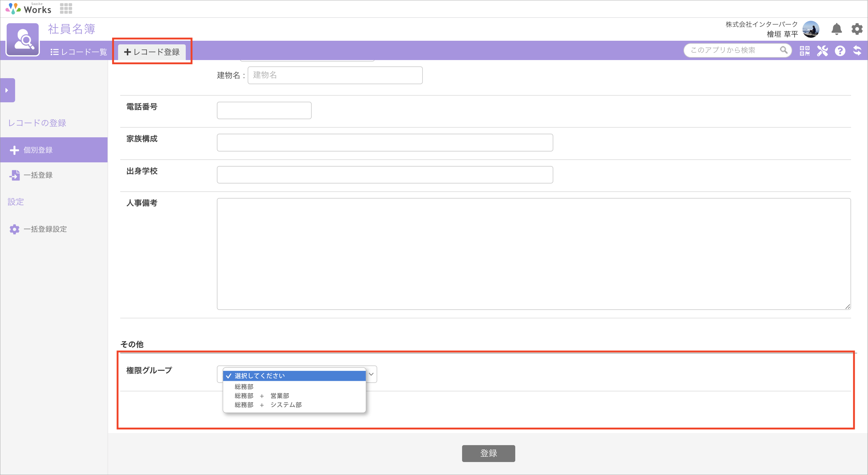868x475 pixels.
Task: Select 個別登録 in the sidebar
Action: click(x=54, y=150)
